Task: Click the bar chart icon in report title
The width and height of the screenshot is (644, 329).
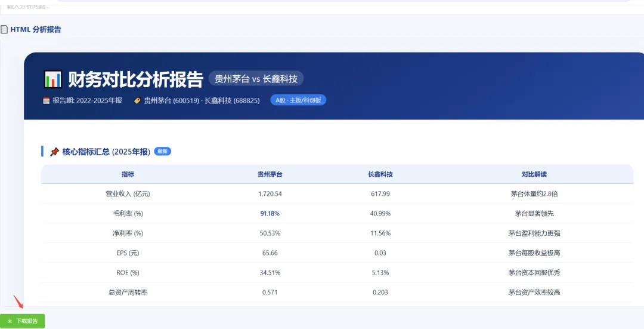Action: pos(53,79)
